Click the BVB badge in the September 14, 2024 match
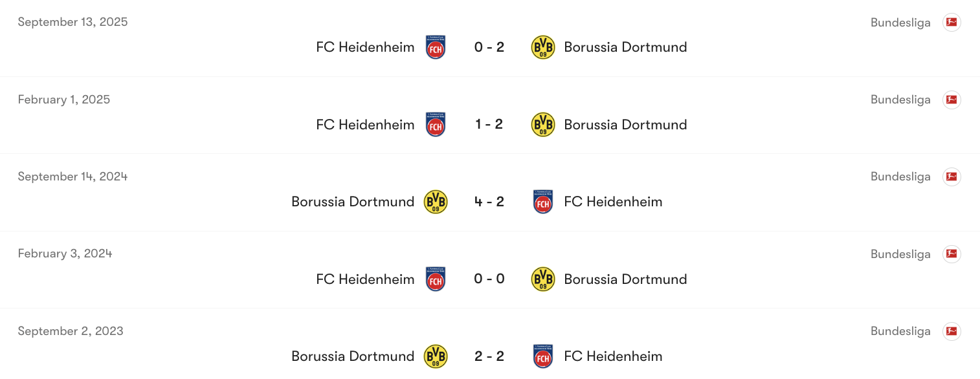The image size is (980, 379). 435,201
